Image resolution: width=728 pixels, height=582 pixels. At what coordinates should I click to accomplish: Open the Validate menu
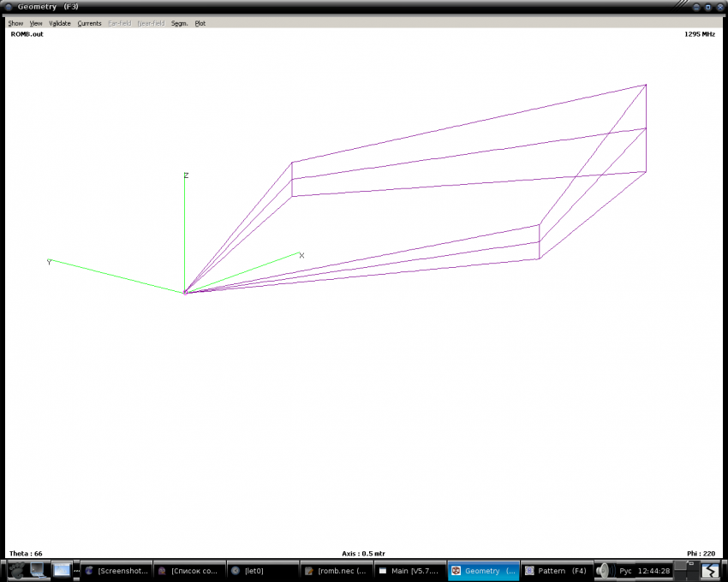pos(59,23)
